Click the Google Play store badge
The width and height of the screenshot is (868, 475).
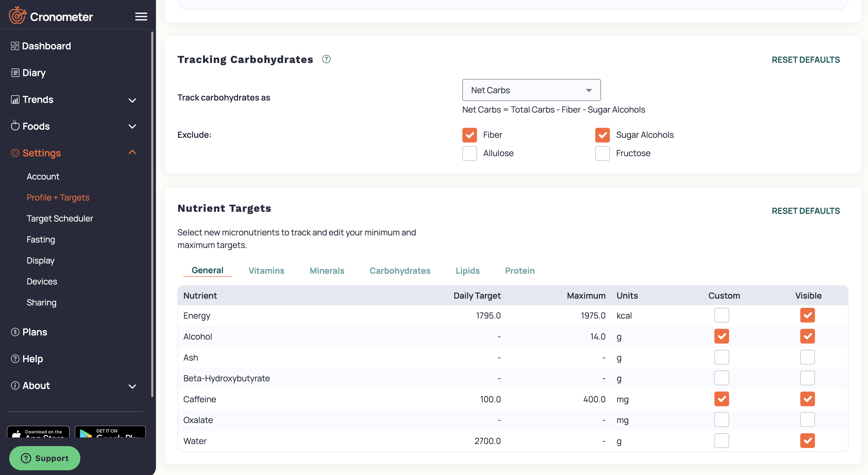(x=110, y=432)
